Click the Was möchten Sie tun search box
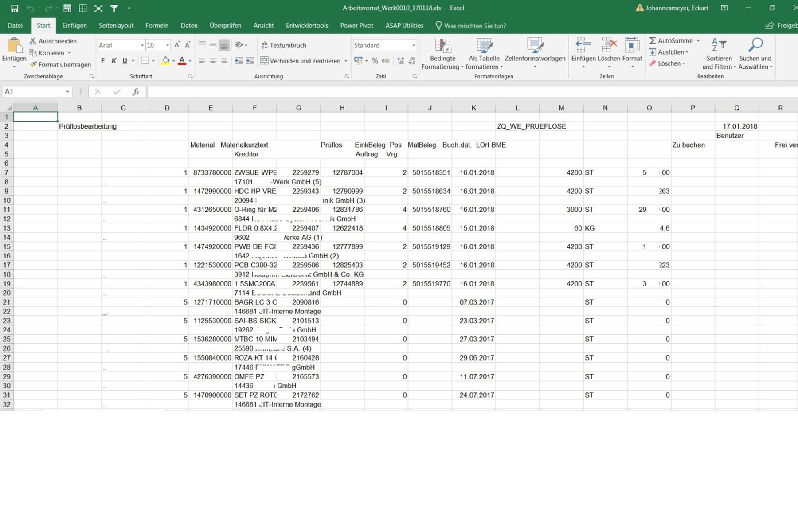798x532 pixels. tap(471, 26)
